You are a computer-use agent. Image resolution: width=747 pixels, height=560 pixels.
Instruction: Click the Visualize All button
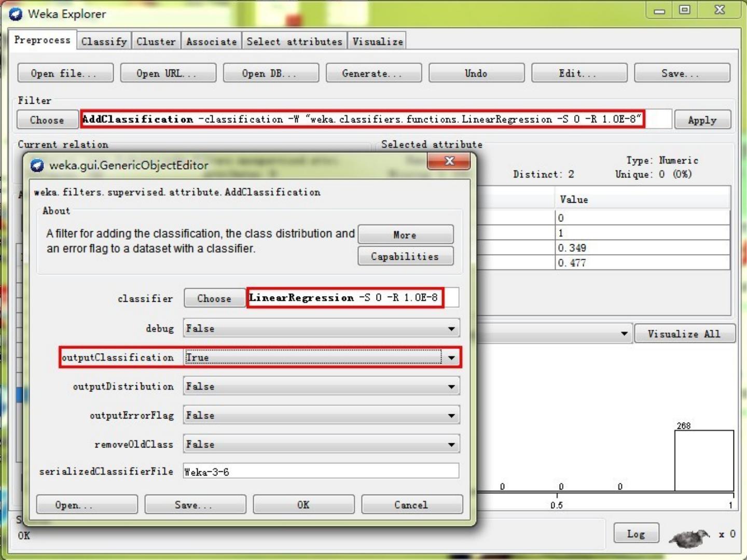pyautogui.click(x=684, y=333)
